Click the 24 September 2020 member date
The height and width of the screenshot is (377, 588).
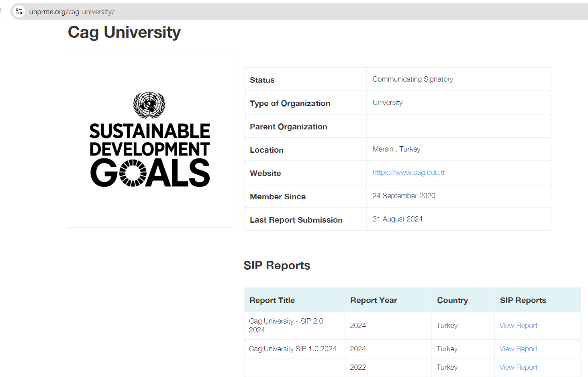click(x=404, y=196)
